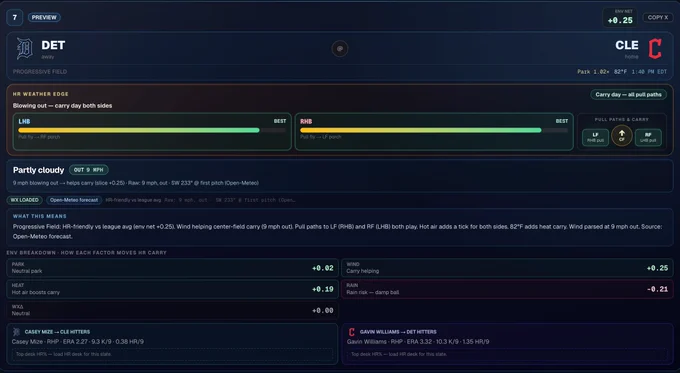Screen dimensions: 680x373
Task: Click the Gavin Williams ERA 3.32 stat line
Action: pos(418,342)
